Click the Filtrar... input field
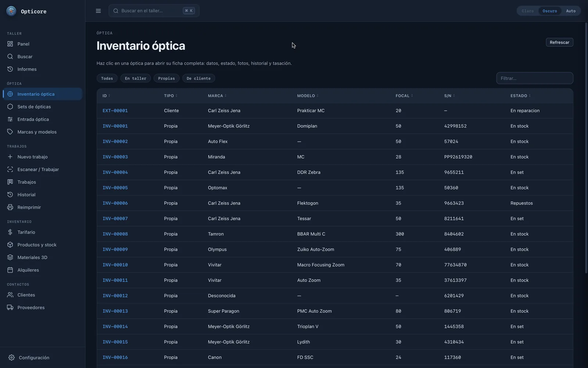This screenshot has height=368, width=588. click(x=534, y=78)
